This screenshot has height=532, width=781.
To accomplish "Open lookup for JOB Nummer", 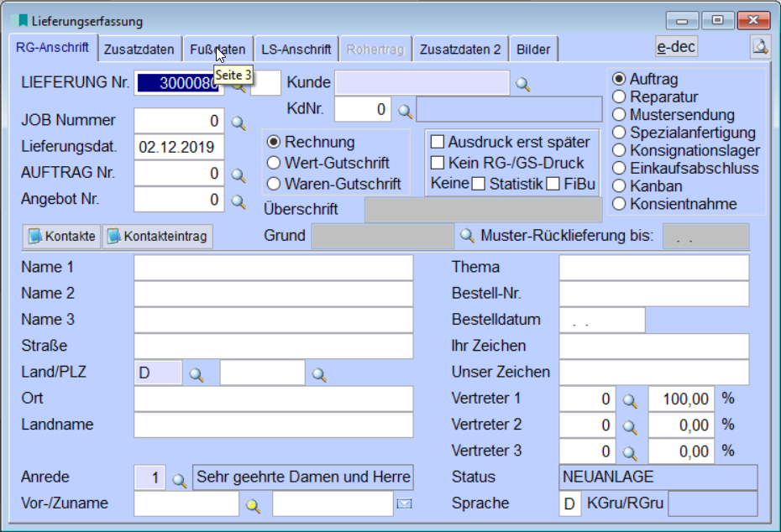I will [238, 123].
